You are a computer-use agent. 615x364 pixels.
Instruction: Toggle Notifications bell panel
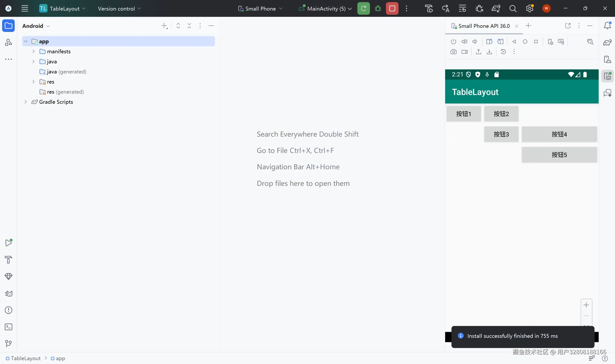point(607,25)
